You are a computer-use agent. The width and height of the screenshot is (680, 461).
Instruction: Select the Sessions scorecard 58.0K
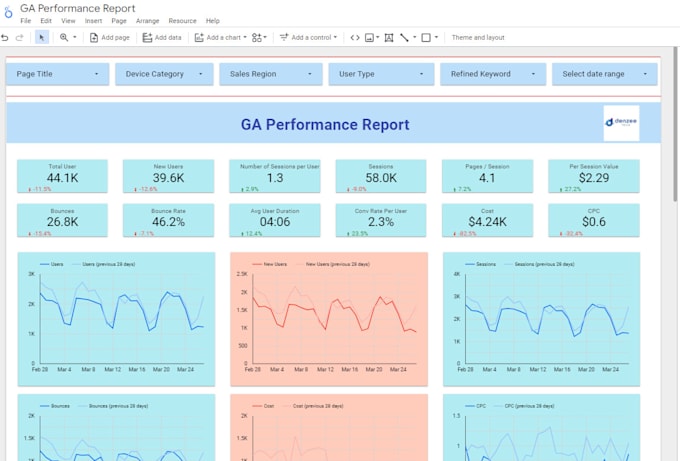pyautogui.click(x=381, y=176)
